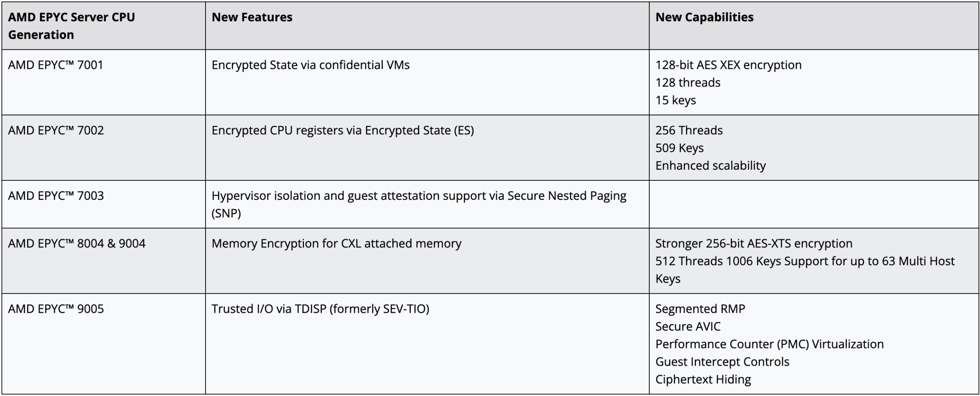Click the "15 keys" capability text
The height and width of the screenshot is (396, 980).
tap(675, 100)
